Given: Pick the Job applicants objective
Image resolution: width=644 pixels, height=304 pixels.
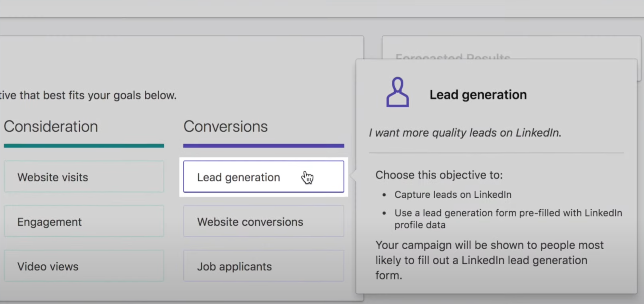Looking at the screenshot, I should [264, 266].
